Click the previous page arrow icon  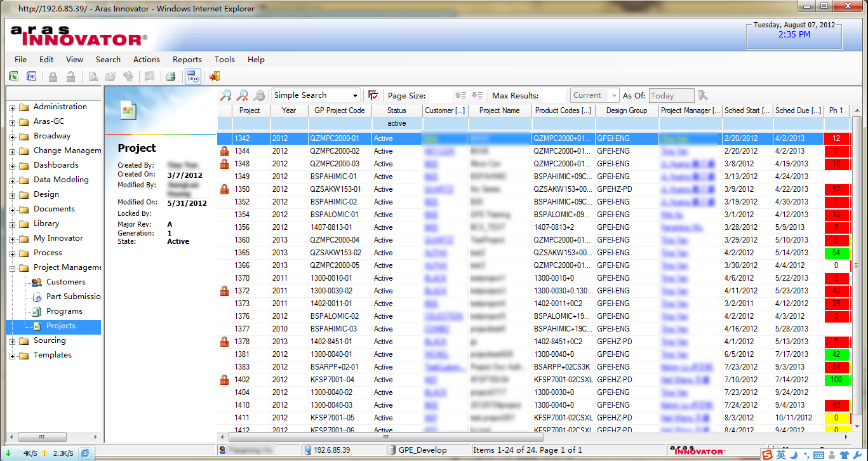point(461,95)
